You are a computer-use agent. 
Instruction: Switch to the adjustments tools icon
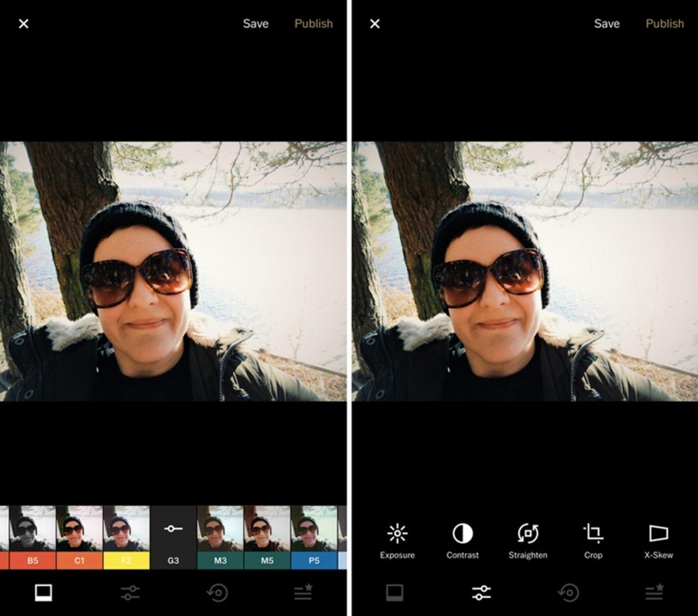480,593
